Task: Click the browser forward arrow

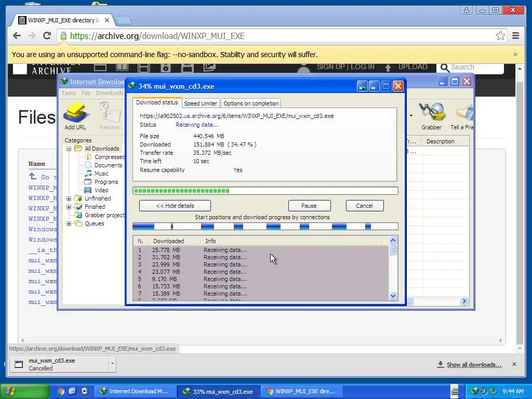Action: pyautogui.click(x=32, y=36)
